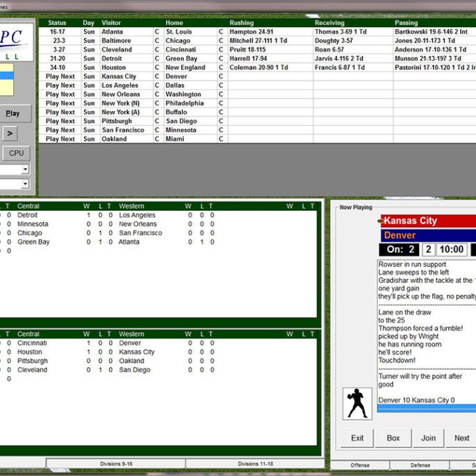Click the Join button

[428, 438]
